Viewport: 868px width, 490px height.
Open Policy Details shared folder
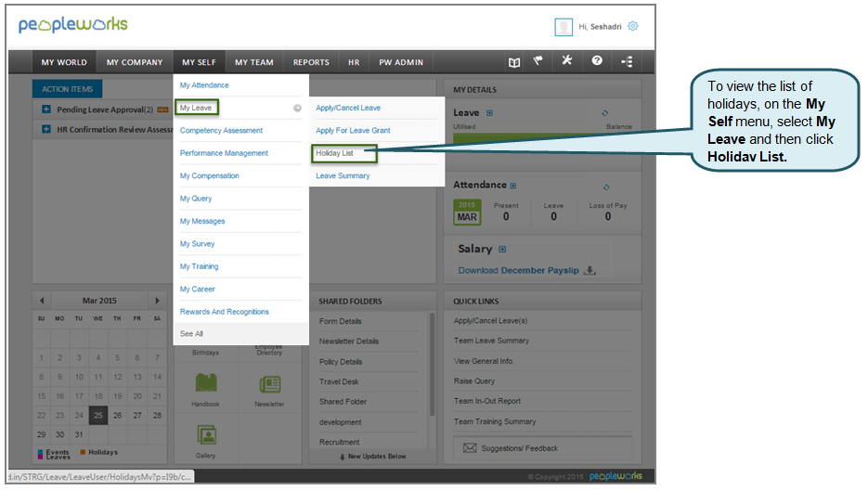pyautogui.click(x=341, y=362)
